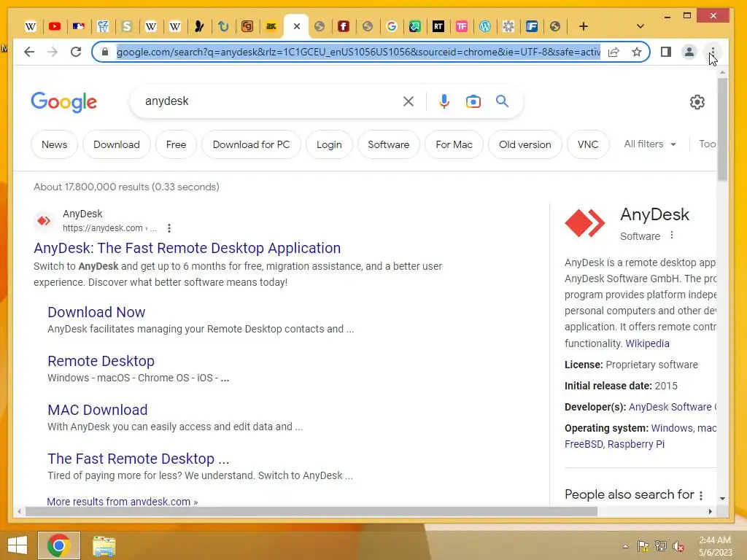Screen dimensions: 747x560
Task: Open the Chrome three-dot menu
Action: tap(712, 52)
